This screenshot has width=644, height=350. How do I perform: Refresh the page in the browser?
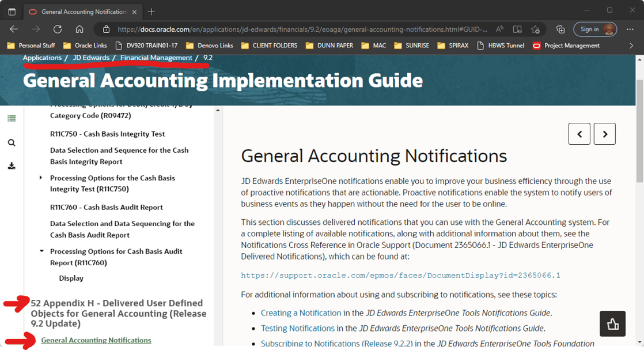point(58,29)
